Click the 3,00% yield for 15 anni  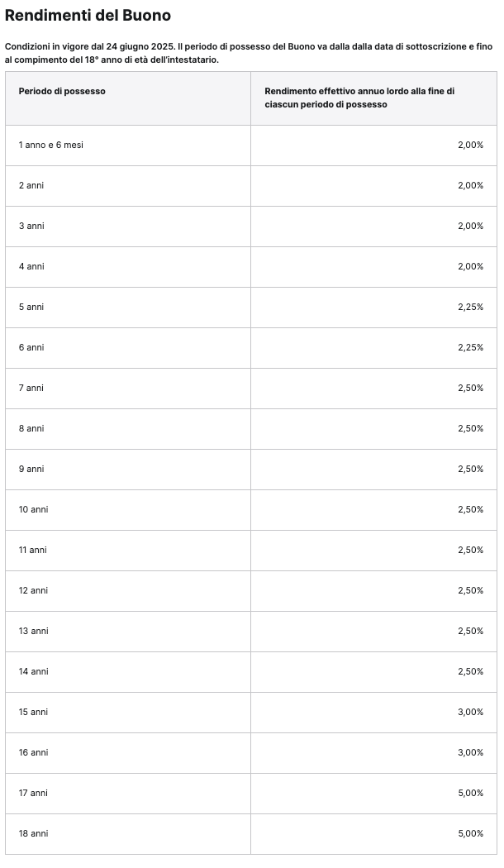[470, 712]
